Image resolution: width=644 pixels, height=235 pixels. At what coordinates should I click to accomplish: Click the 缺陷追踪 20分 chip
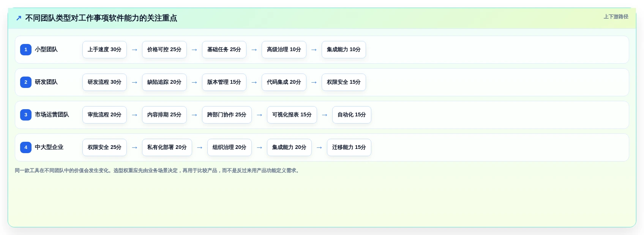164,82
